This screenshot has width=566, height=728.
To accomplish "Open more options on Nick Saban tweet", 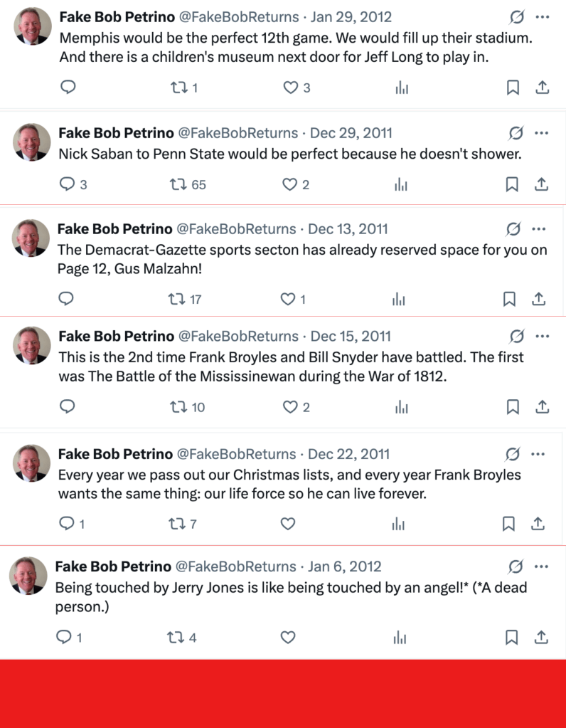I will click(x=541, y=133).
